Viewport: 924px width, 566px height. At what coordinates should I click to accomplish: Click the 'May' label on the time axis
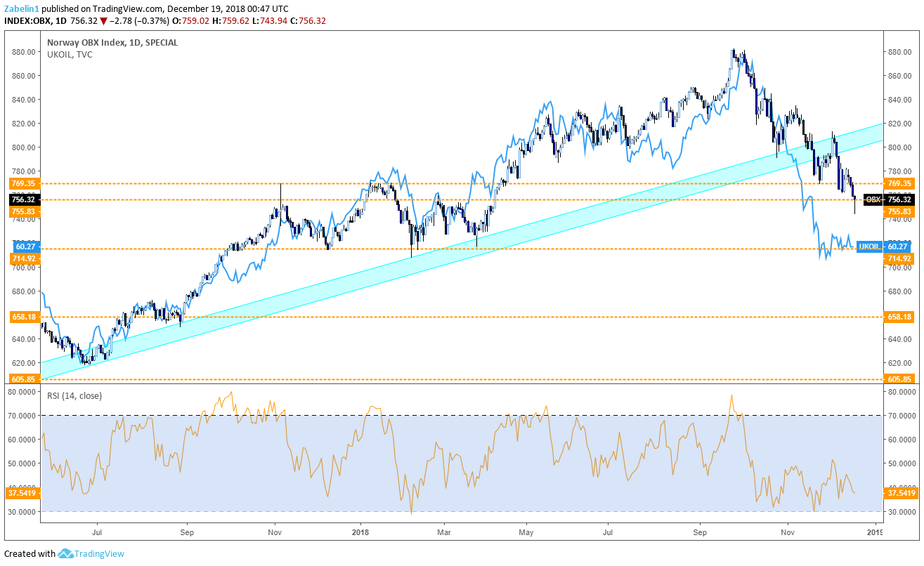pos(526,532)
